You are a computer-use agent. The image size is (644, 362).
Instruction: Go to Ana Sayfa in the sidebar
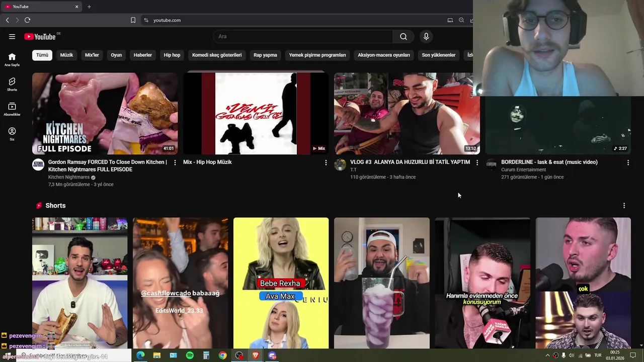[x=12, y=59]
